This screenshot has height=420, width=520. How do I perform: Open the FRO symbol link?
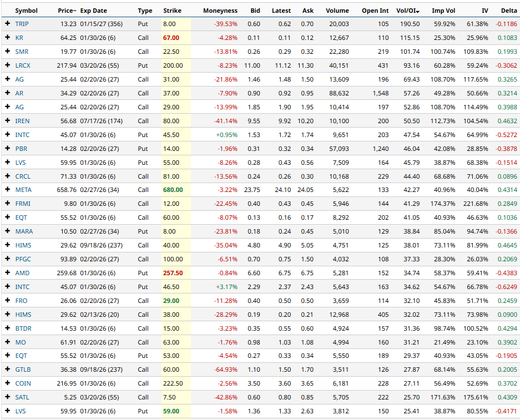[21, 301]
